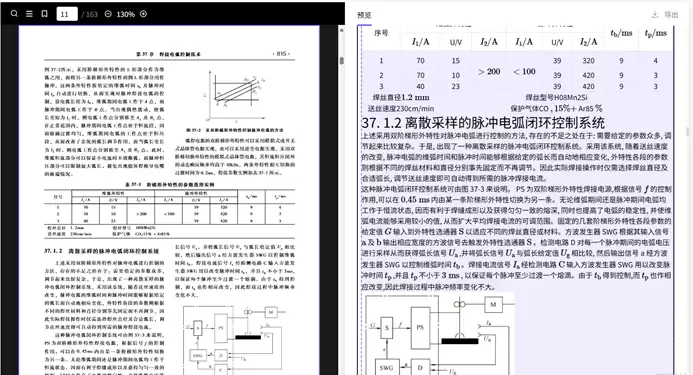Screen dimensions: 693x375
Task: Click the block diagram image in preview
Action: tap(440, 334)
